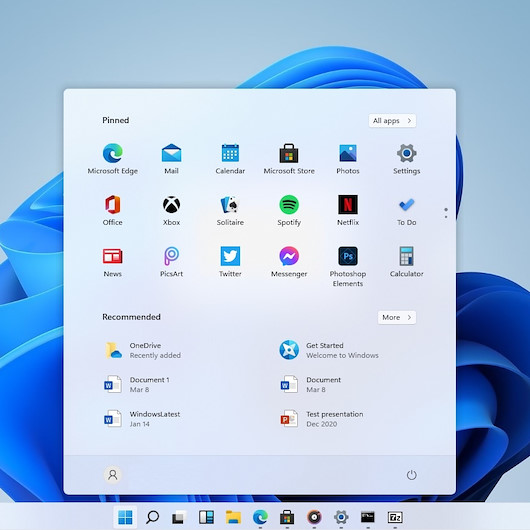The width and height of the screenshot is (530, 530).
Task: Open the terminal icon on taskbar
Action: click(x=368, y=517)
